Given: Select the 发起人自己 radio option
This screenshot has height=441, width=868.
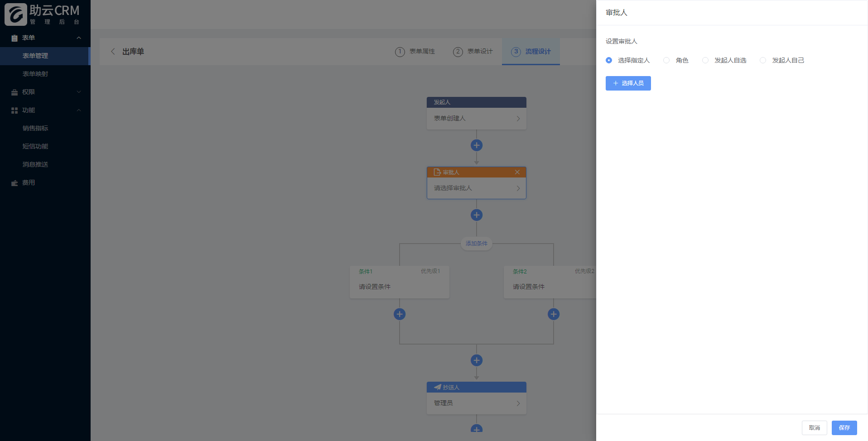Looking at the screenshot, I should click(x=763, y=60).
